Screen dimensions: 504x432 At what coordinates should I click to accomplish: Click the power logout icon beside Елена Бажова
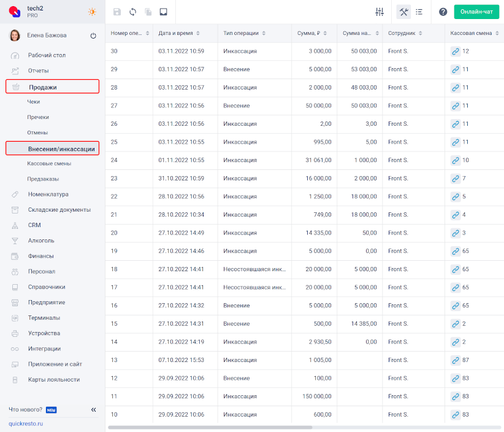tap(93, 36)
